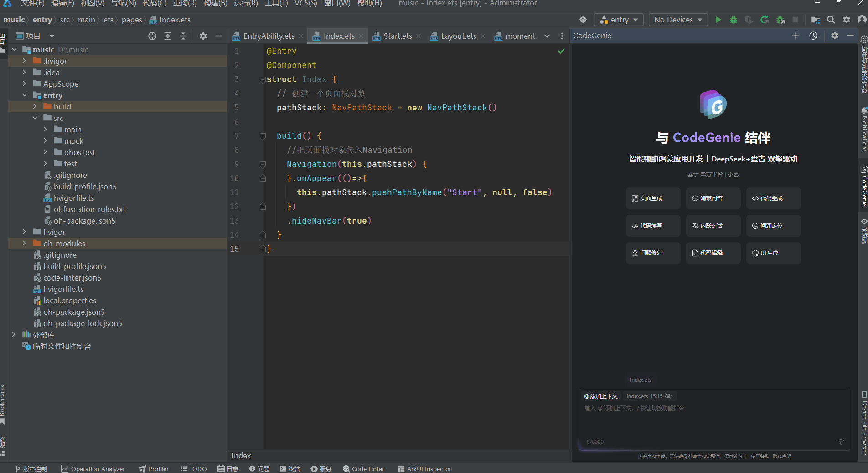The width and height of the screenshot is (868, 473).
Task: Run the entry module with green play icon
Action: (718, 20)
